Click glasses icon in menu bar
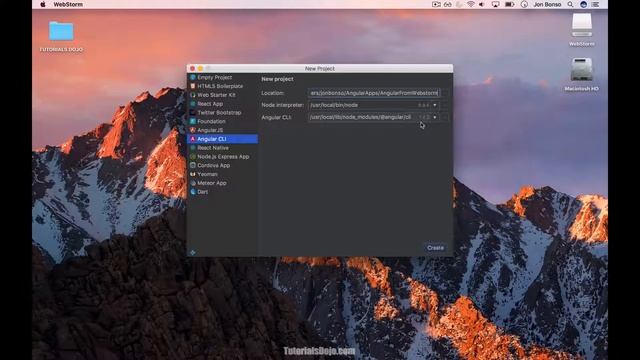 click(x=448, y=4)
